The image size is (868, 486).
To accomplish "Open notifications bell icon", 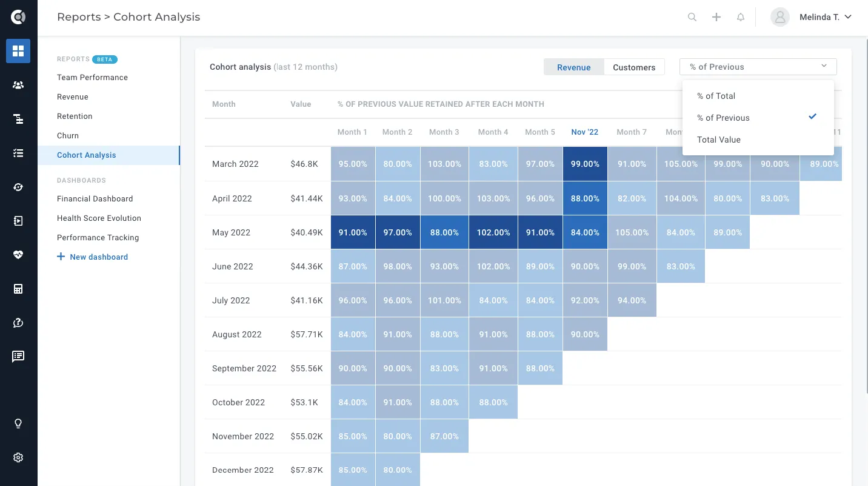I will click(741, 17).
